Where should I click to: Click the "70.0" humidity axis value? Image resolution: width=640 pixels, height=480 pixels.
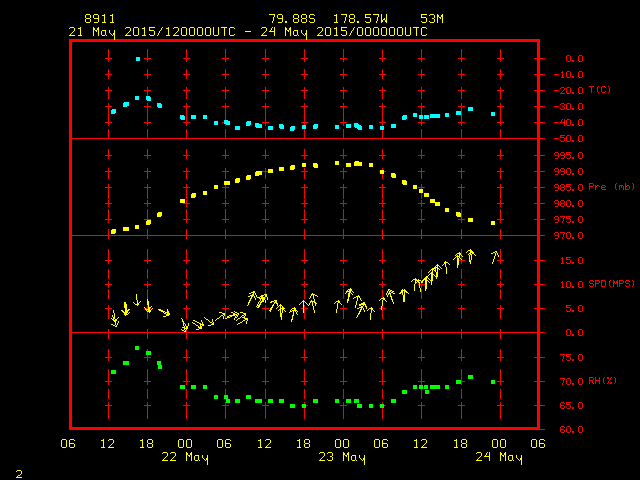point(572,382)
